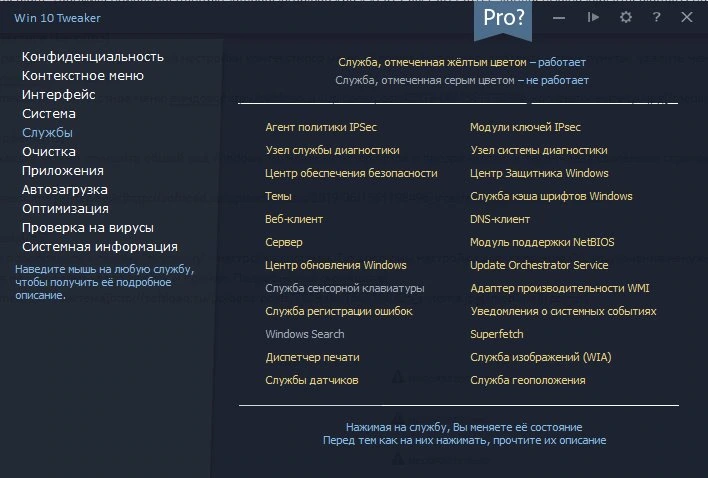Toggle Служба регистрации ошибок service
708x478 pixels.
tap(339, 311)
